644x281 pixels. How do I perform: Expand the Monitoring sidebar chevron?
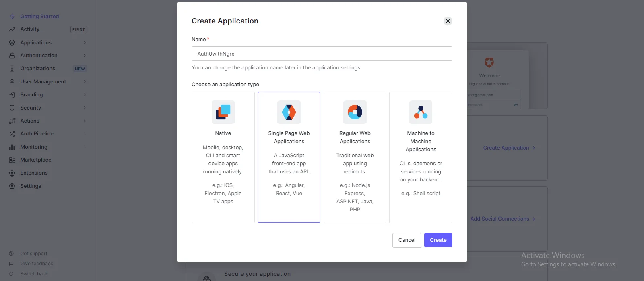[85, 147]
